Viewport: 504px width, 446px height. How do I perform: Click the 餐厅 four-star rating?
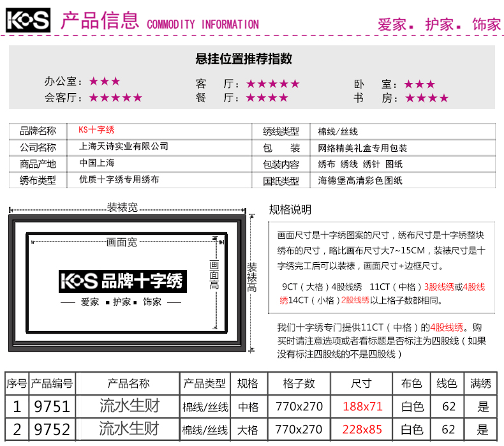267,98
